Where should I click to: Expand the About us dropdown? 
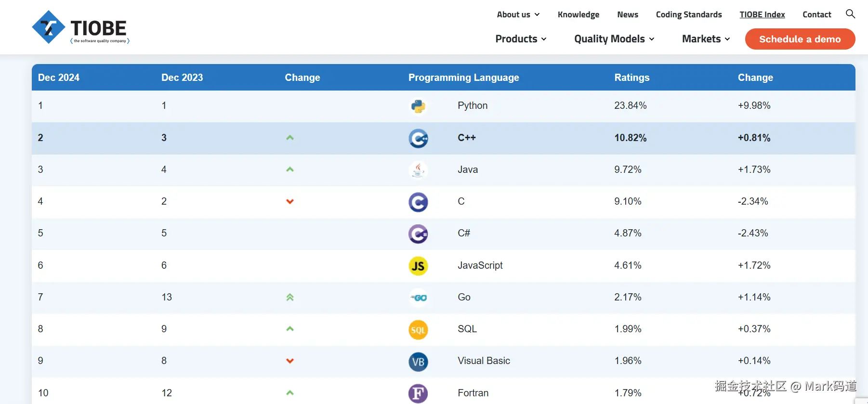click(x=518, y=14)
